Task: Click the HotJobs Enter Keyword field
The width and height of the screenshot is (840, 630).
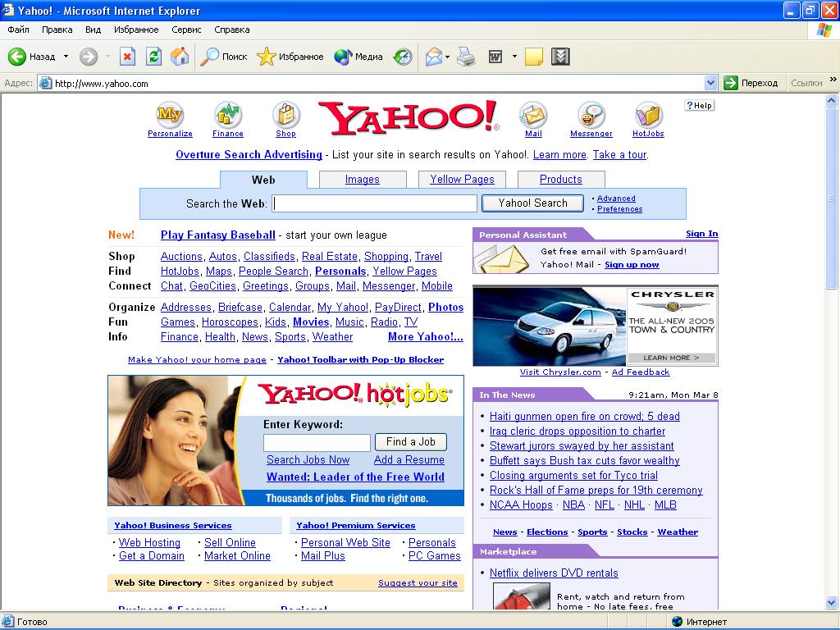Action: [317, 442]
